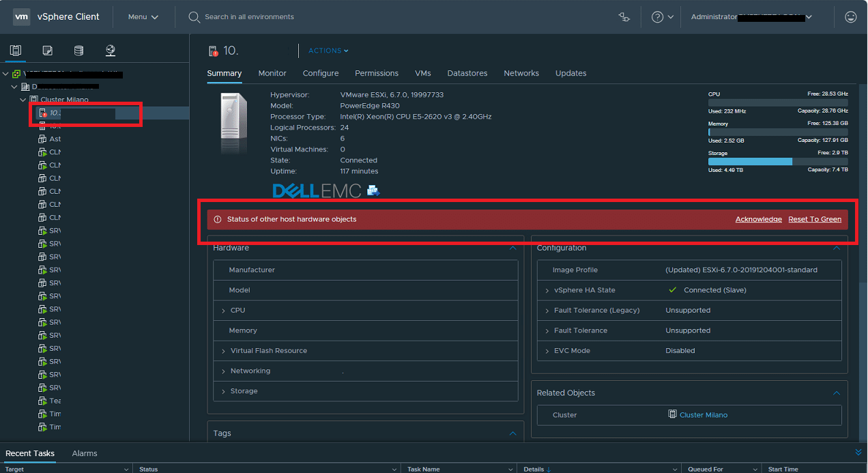Image resolution: width=868 pixels, height=473 pixels.
Task: Click the Image Profile configuration row
Action: click(689, 270)
